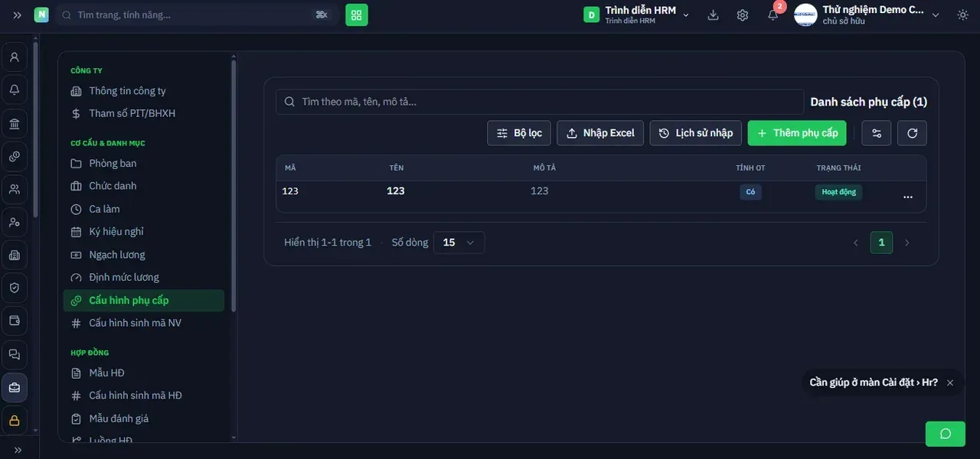Screen dimensions: 980x459
Task: Click the green Thêm phụ cấp button
Action: (797, 133)
